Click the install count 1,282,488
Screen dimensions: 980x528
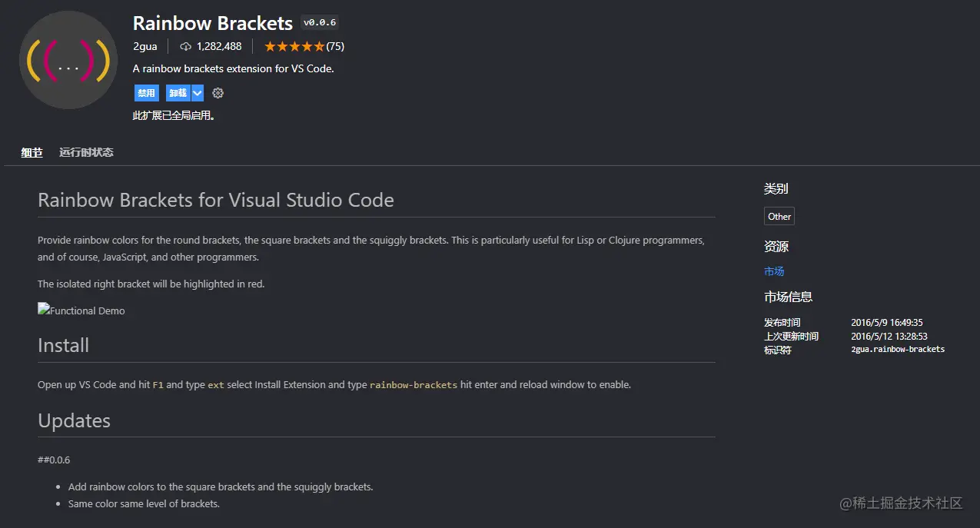tap(219, 46)
